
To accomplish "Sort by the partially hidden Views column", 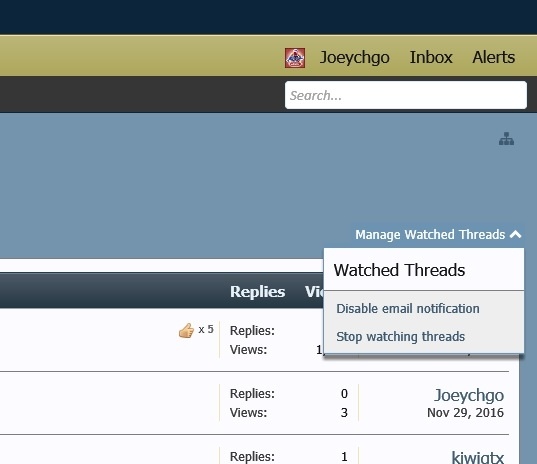I will [x=314, y=292].
